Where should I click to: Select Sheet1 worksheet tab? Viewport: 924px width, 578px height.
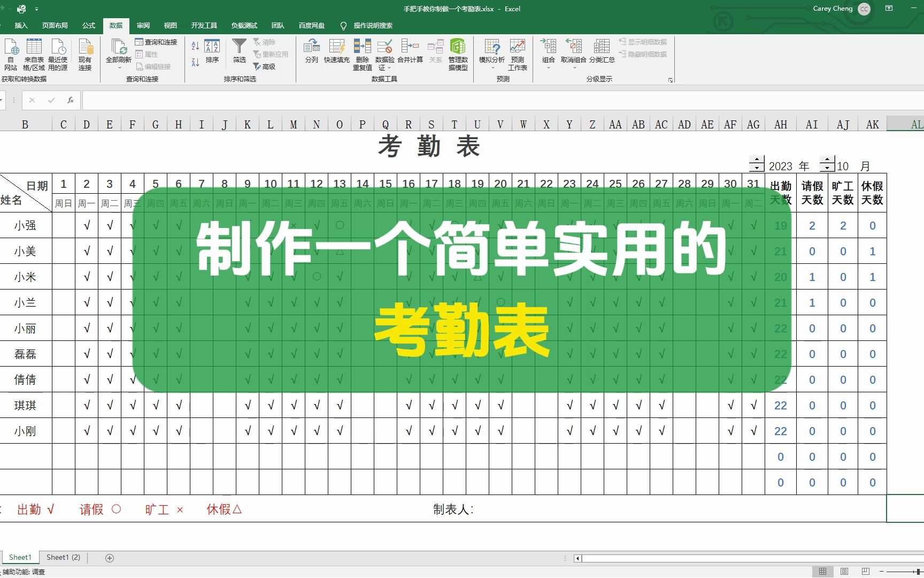tap(20, 558)
